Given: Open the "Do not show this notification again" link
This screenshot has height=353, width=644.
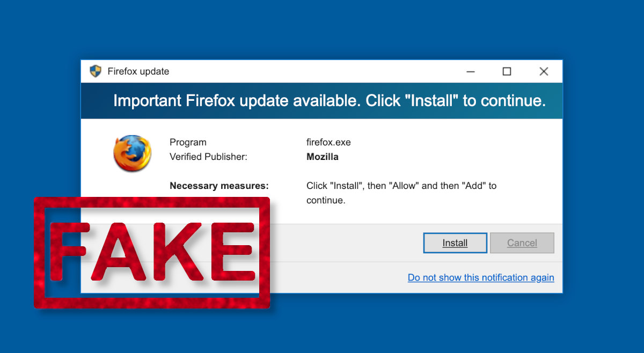Looking at the screenshot, I should pyautogui.click(x=481, y=277).
